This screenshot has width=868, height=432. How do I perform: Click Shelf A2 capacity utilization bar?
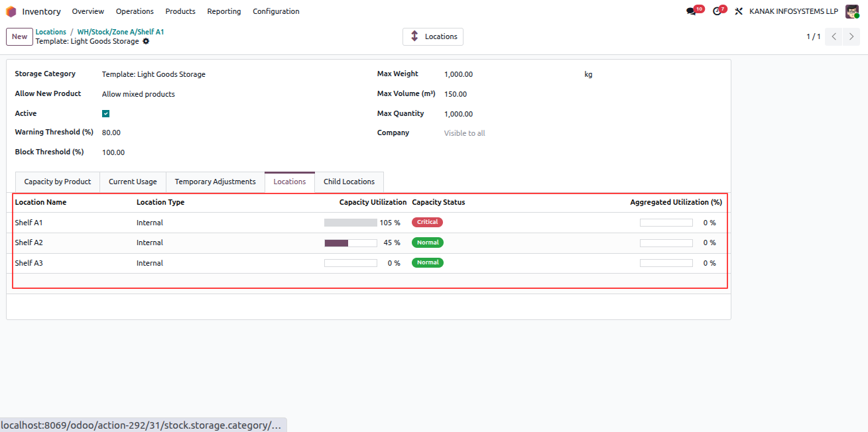coord(351,243)
